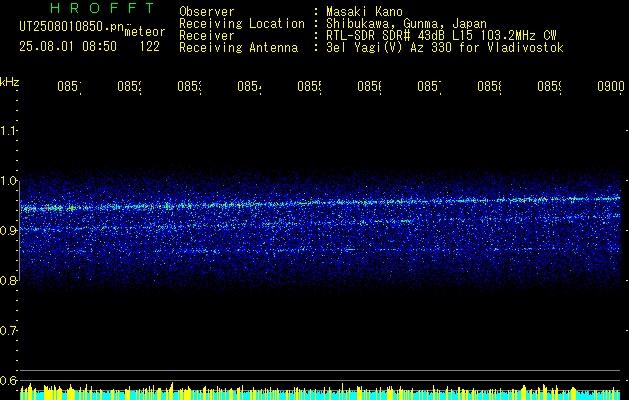Screen dimensions: 629x400
Task: Click the HROFFT title text
Action: (102, 8)
